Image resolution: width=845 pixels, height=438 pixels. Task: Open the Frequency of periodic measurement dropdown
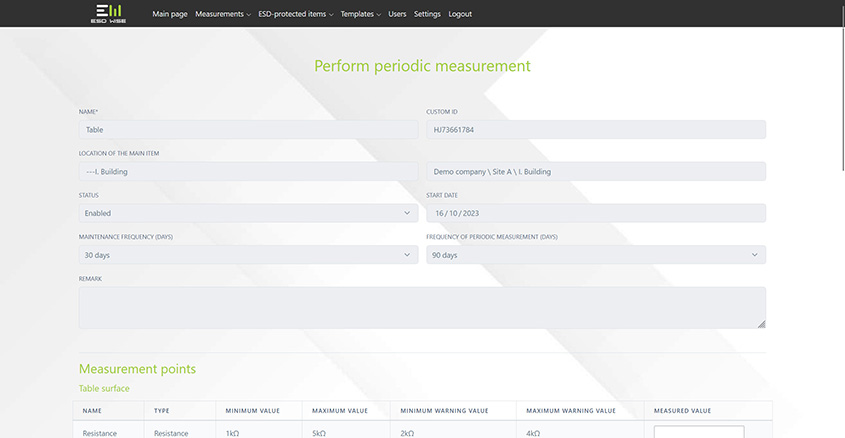(596, 255)
